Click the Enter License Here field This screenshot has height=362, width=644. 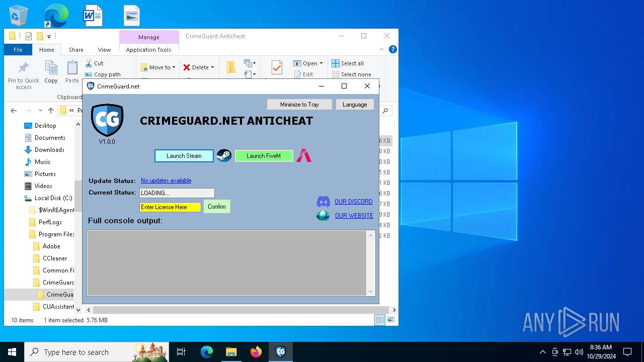pos(170,207)
